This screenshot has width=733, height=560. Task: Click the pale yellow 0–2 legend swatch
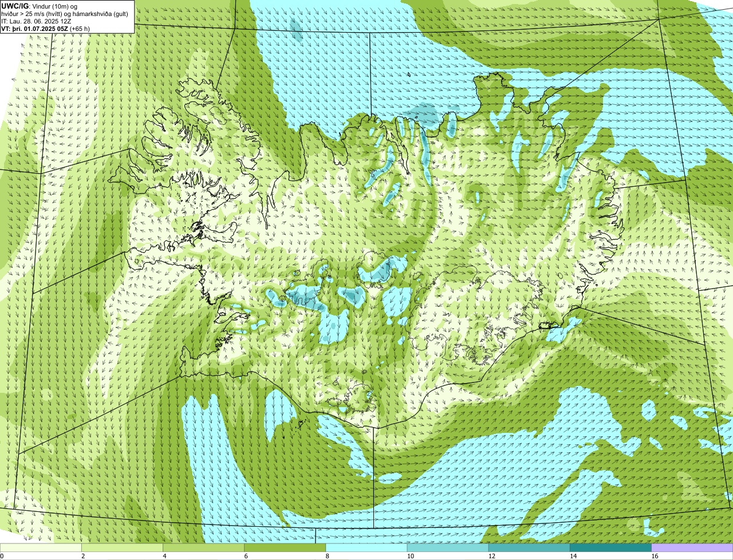pyautogui.click(x=41, y=548)
